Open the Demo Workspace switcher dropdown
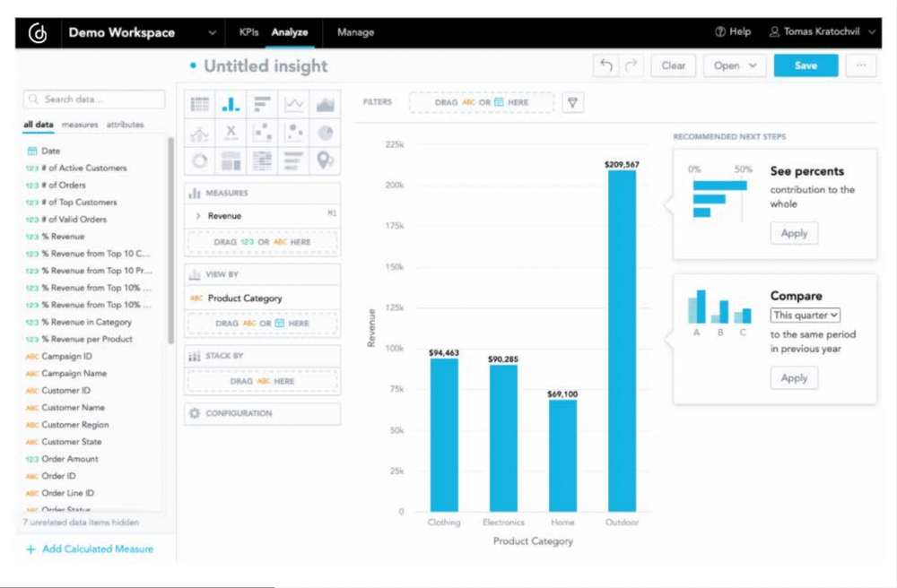Image resolution: width=897 pixels, height=588 pixels. 212,32
